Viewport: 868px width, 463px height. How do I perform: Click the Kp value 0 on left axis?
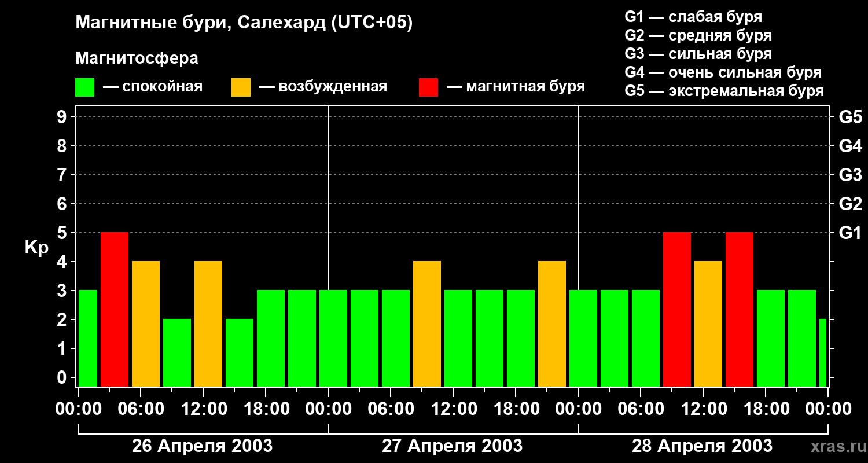63,377
